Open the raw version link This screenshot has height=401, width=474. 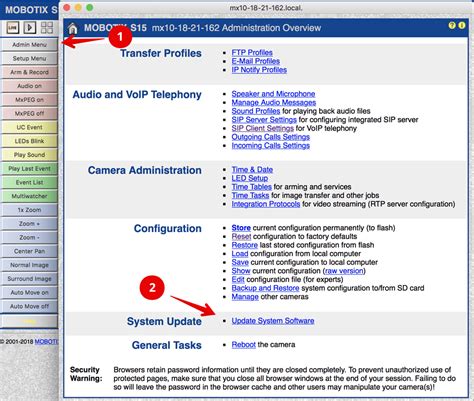point(344,271)
